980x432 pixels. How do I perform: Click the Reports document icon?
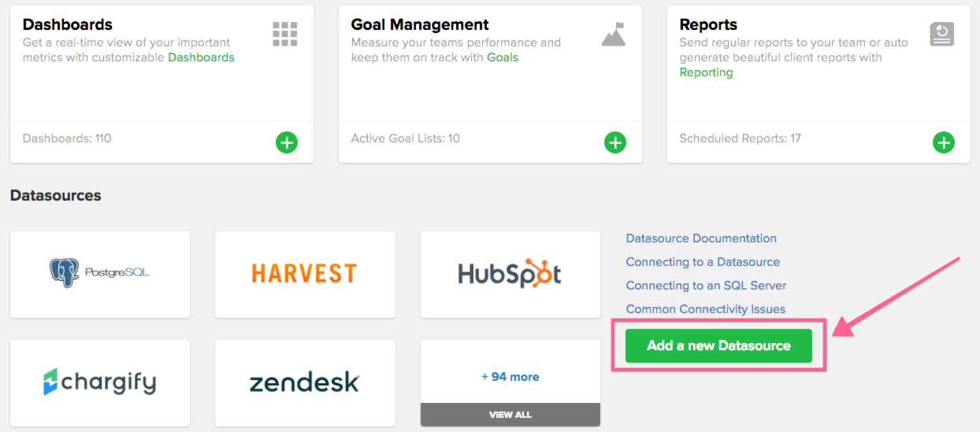pyautogui.click(x=942, y=34)
